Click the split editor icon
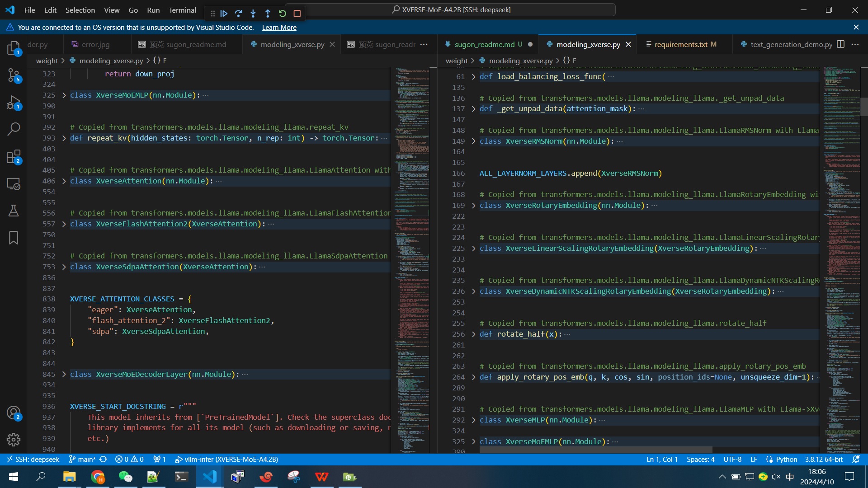868x488 pixels. click(840, 44)
